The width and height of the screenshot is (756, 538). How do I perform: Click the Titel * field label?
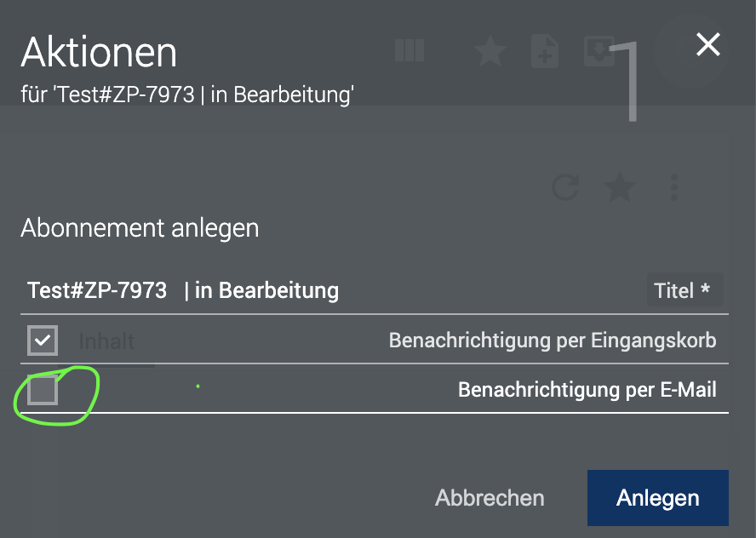(x=682, y=290)
